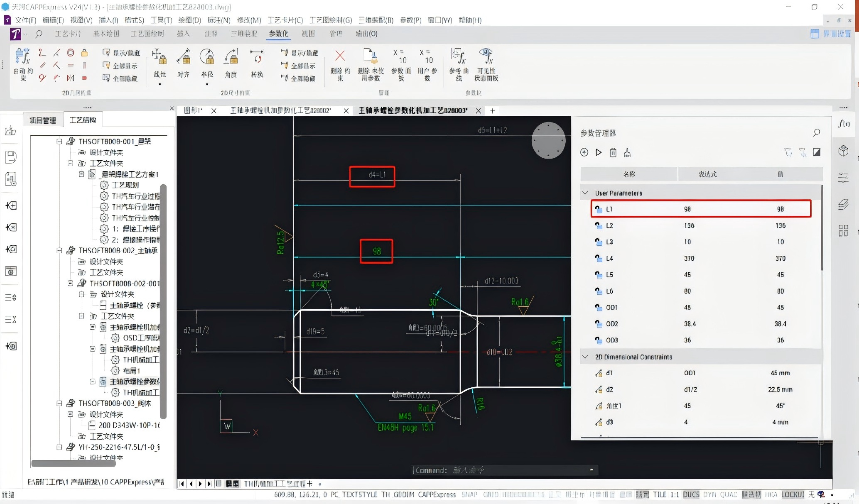Select the parallel lines constraint icon
Image resolution: width=859 pixels, height=504 pixels.
pyautogui.click(x=42, y=65)
